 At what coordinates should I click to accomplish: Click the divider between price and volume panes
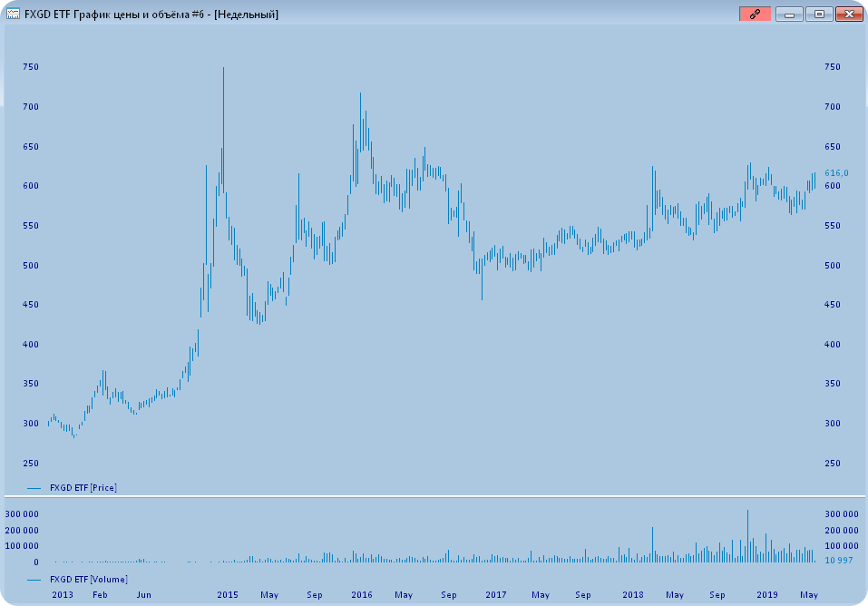(x=434, y=496)
